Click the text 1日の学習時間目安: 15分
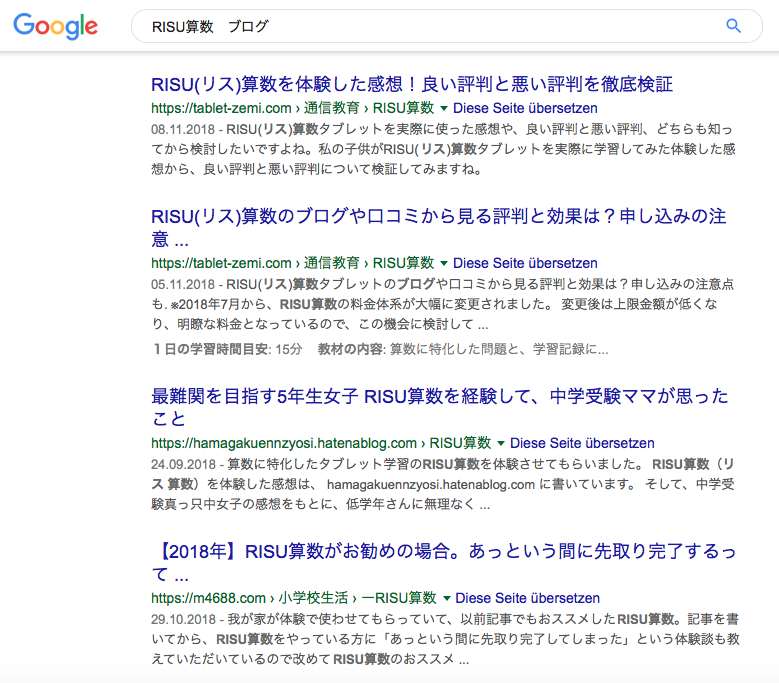The width and height of the screenshot is (779, 683). 227,349
